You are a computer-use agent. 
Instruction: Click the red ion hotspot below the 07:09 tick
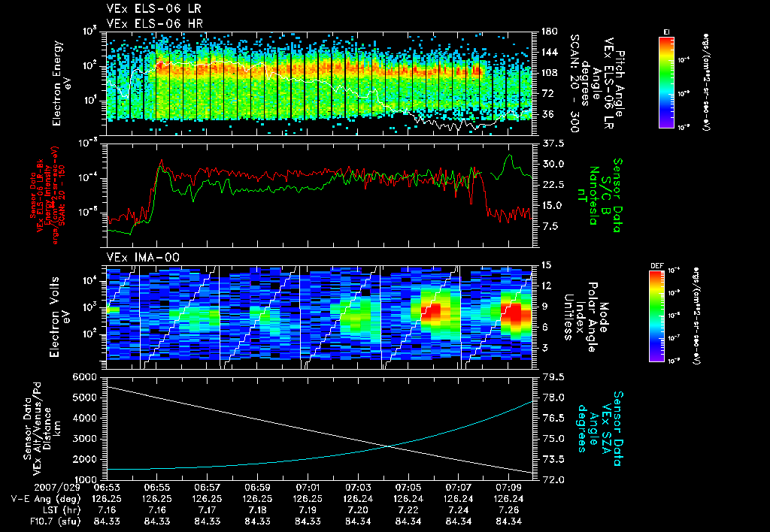513,316
